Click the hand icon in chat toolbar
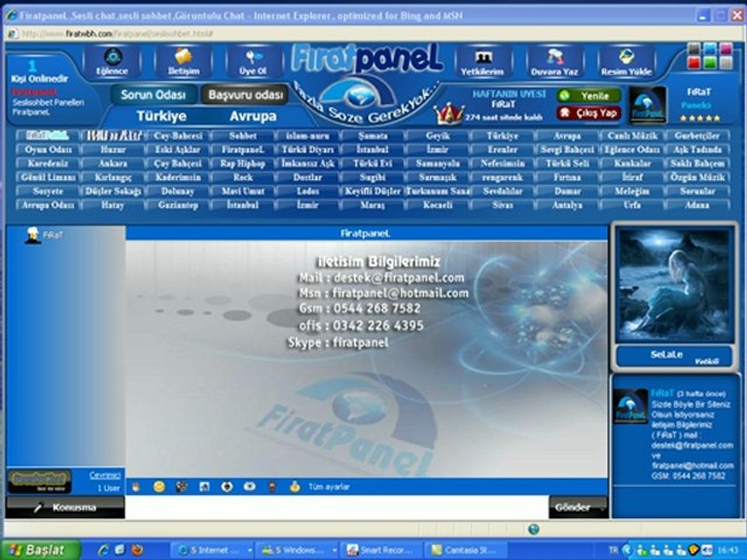The height and width of the screenshot is (560, 747). coord(136,487)
